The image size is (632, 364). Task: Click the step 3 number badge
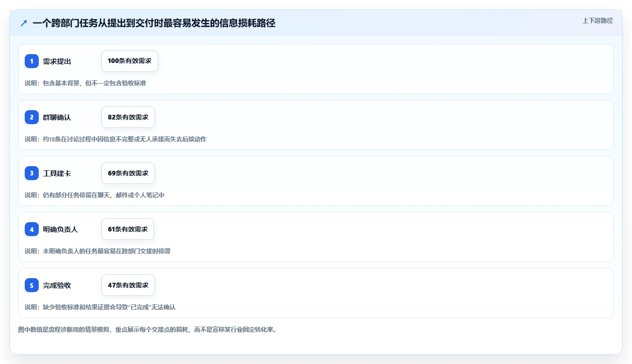[x=32, y=173]
